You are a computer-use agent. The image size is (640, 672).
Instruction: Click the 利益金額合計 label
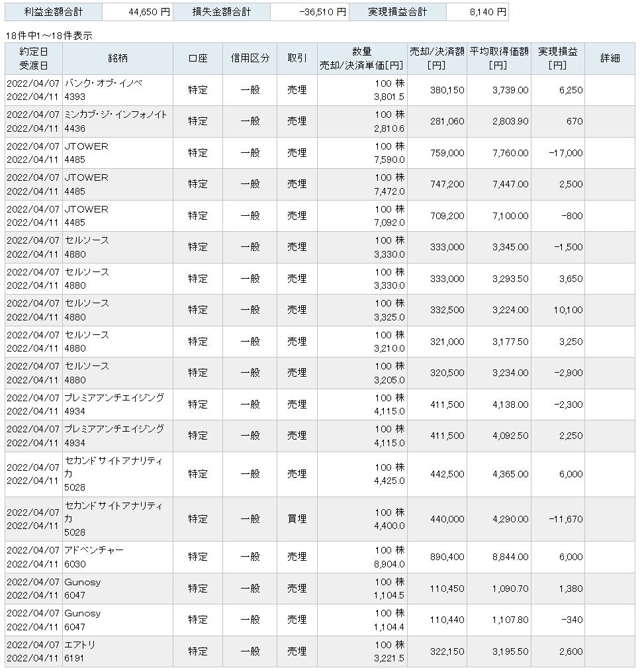click(54, 12)
